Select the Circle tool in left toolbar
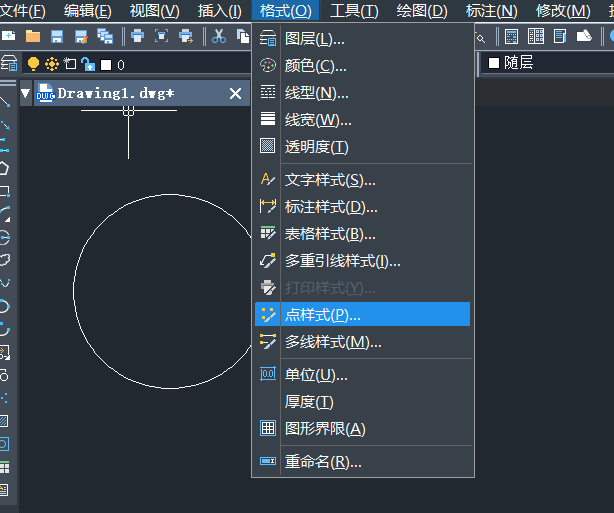 pyautogui.click(x=5, y=237)
